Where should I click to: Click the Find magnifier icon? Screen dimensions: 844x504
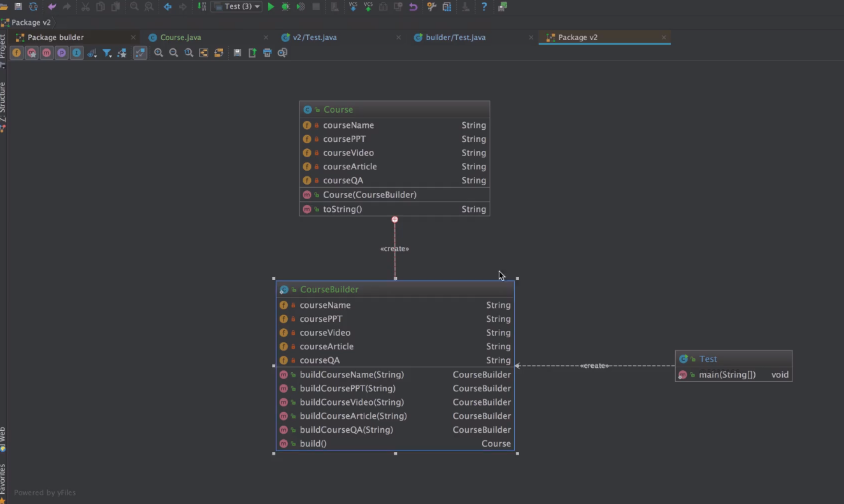134,6
